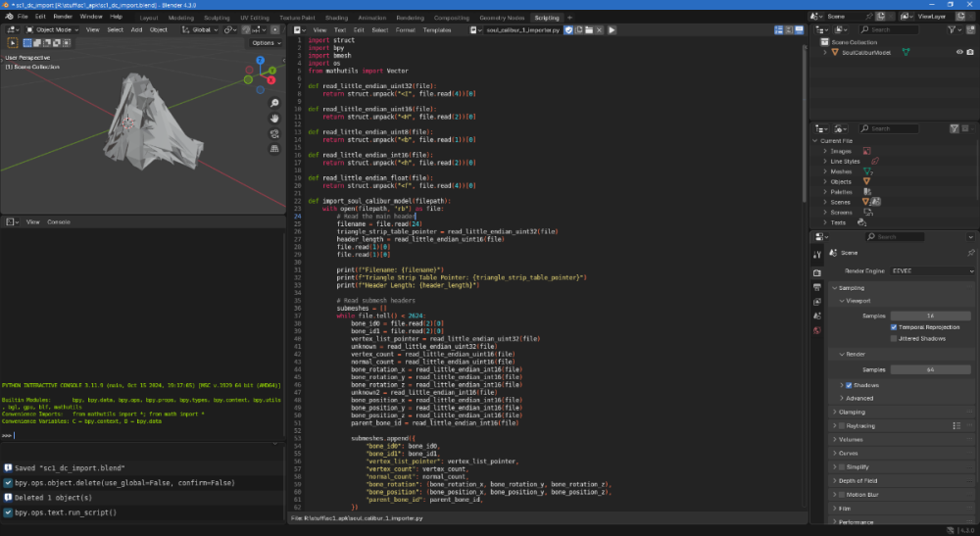980x536 pixels.
Task: Switch perspective/orthographic with grid icon
Action: pos(275,149)
